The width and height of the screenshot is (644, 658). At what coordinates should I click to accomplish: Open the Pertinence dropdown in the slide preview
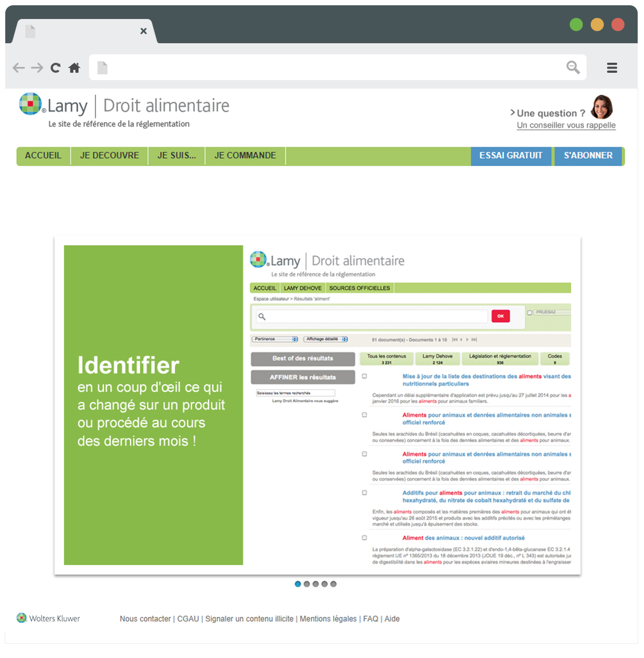tap(275, 339)
